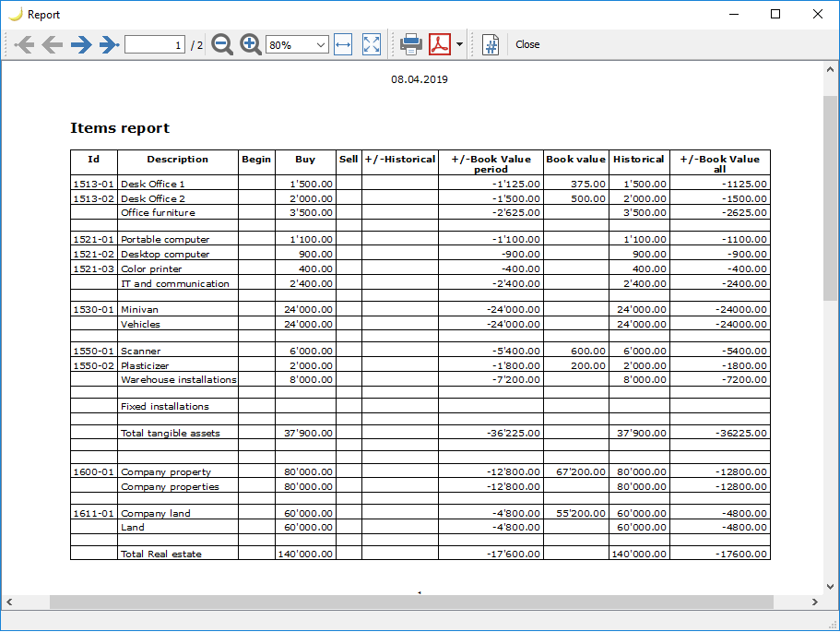The height and width of the screenshot is (632, 840).
Task: Click the date 08.04.2019
Action: pos(420,79)
